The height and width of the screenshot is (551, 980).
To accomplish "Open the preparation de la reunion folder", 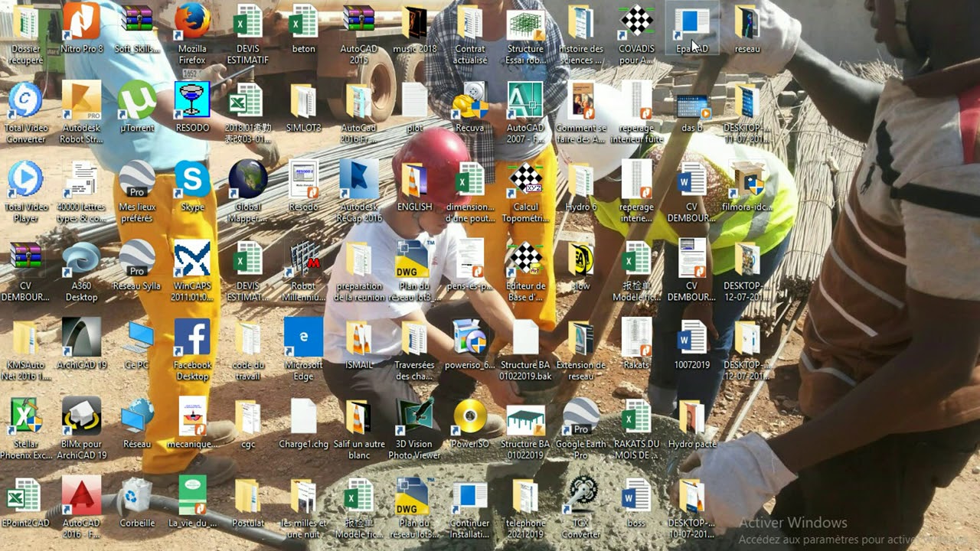I will pyautogui.click(x=359, y=272).
